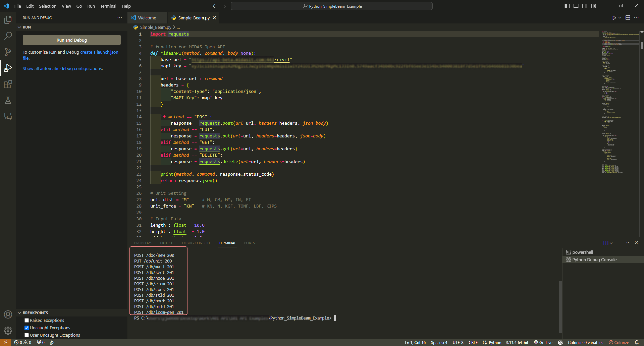The width and height of the screenshot is (644, 346).
Task: Click the Split Terminal icon
Action: (x=606, y=243)
